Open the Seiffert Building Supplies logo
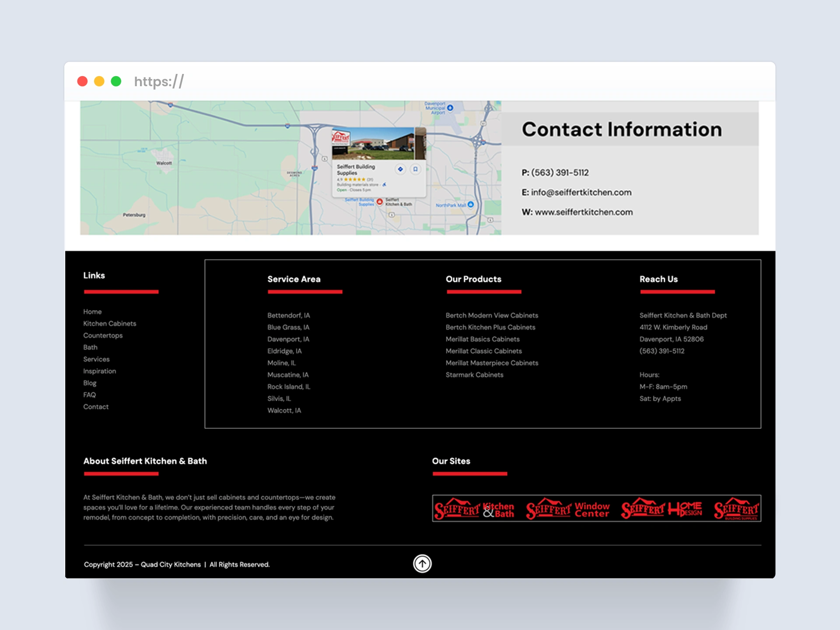Image resolution: width=840 pixels, height=630 pixels. point(736,509)
